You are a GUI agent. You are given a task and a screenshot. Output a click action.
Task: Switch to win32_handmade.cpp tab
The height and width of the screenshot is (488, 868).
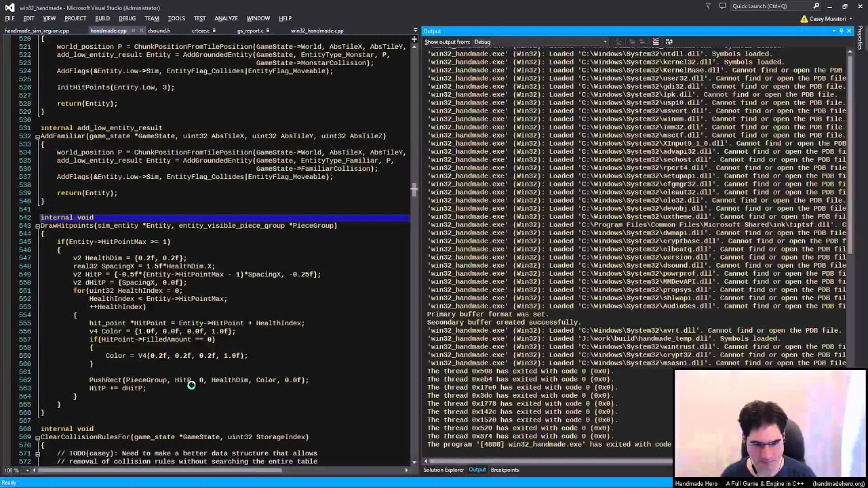[x=317, y=30]
